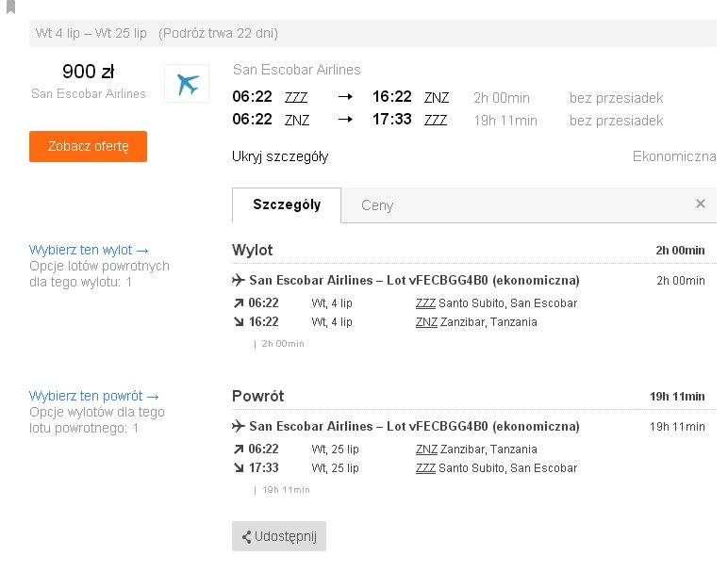Close the details panel with X

click(x=700, y=204)
